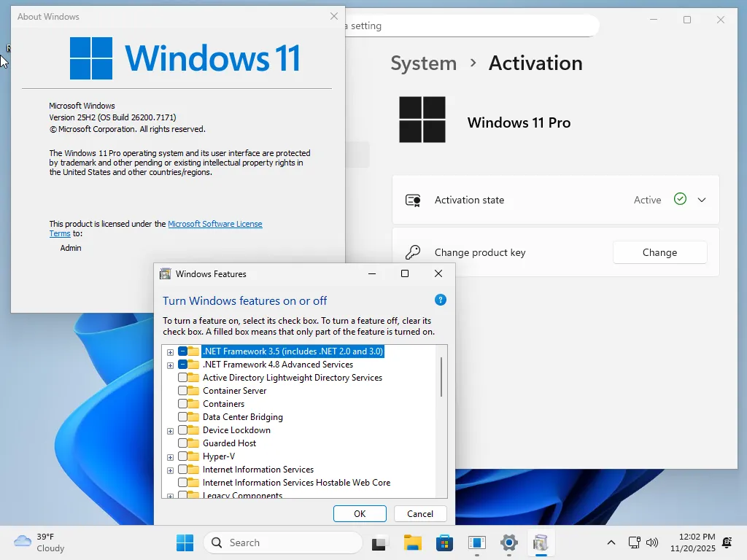Open the weather widget showing 39°F Cloudy
The image size is (747, 560).
(x=40, y=542)
